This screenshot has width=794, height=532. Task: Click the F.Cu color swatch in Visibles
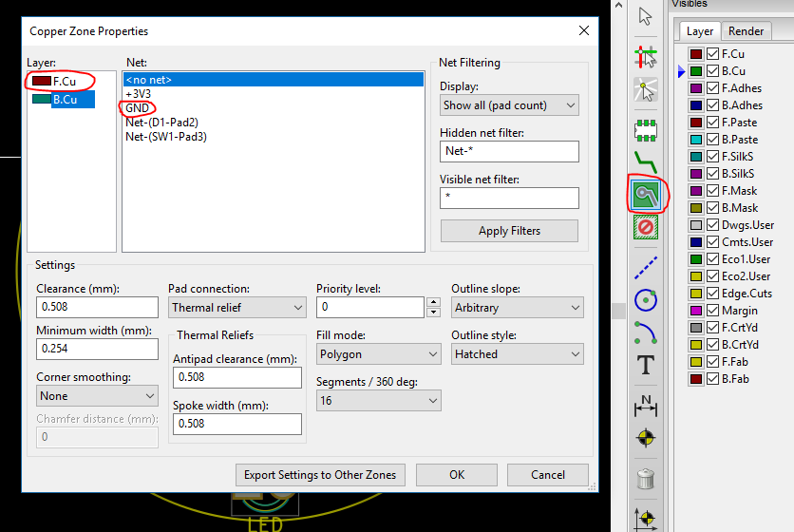click(x=696, y=54)
